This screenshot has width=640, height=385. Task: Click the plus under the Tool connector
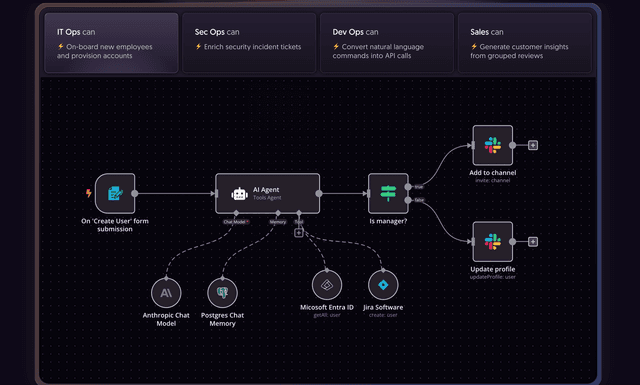[x=299, y=233]
